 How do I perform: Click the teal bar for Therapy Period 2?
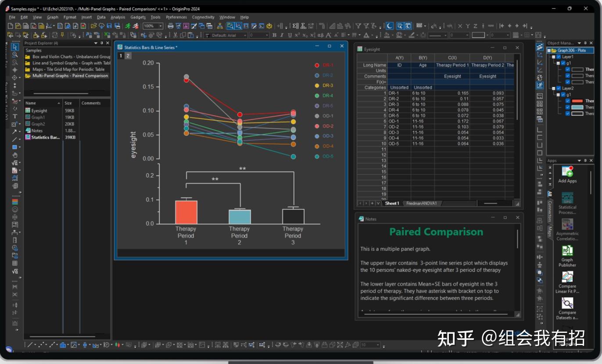[240, 217]
